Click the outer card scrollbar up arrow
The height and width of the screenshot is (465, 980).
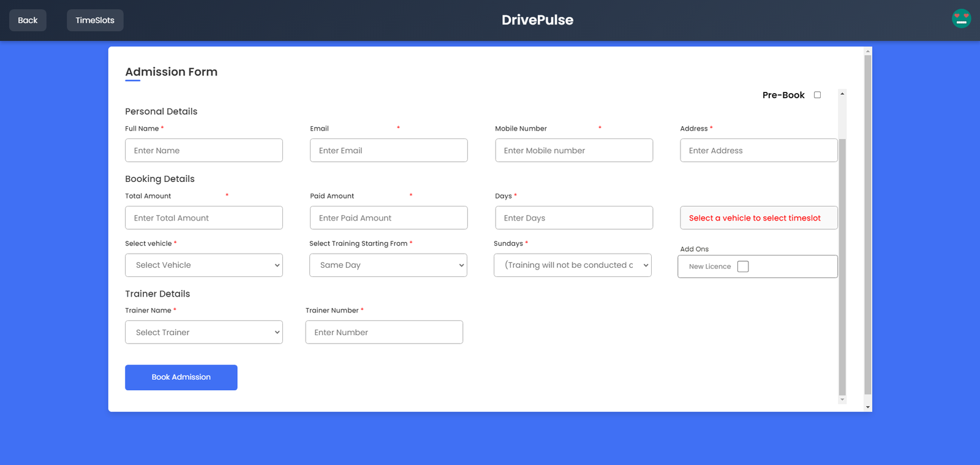[868, 51]
